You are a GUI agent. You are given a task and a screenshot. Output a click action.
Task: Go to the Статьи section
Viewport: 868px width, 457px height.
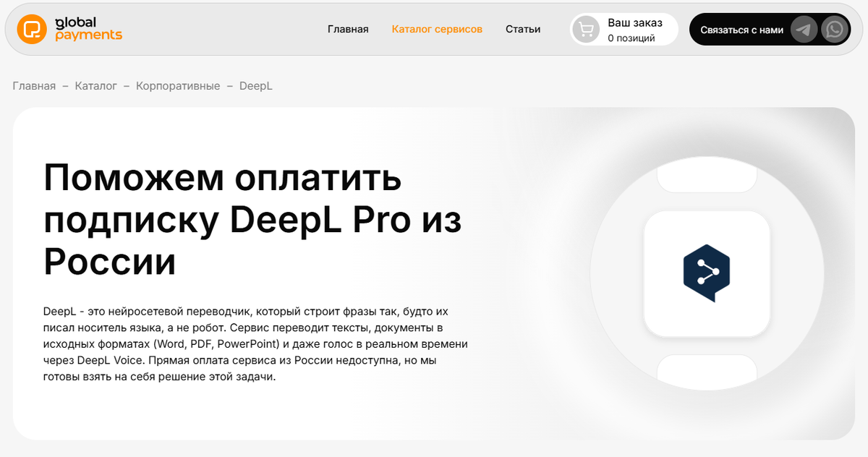coord(523,29)
